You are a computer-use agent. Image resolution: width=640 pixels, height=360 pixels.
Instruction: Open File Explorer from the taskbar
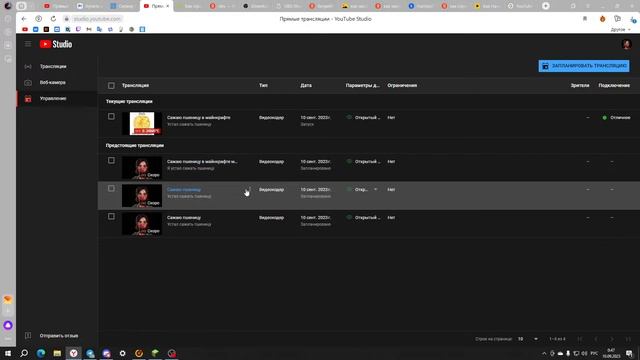click(57, 353)
